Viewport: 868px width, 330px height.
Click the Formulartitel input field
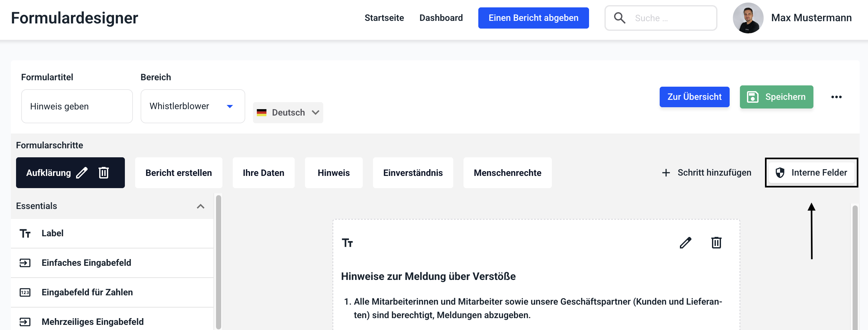(x=77, y=106)
